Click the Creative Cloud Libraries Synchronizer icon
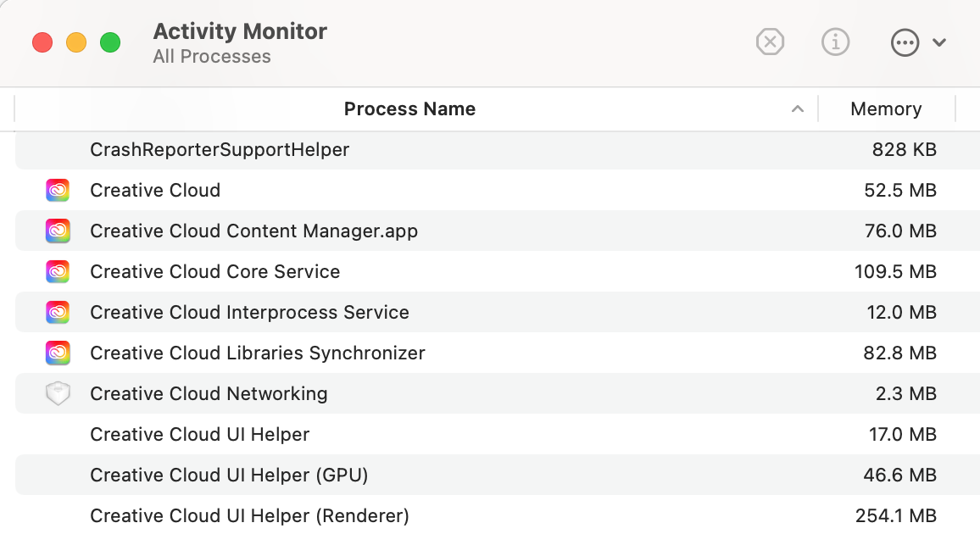980x534 pixels. pyautogui.click(x=58, y=353)
